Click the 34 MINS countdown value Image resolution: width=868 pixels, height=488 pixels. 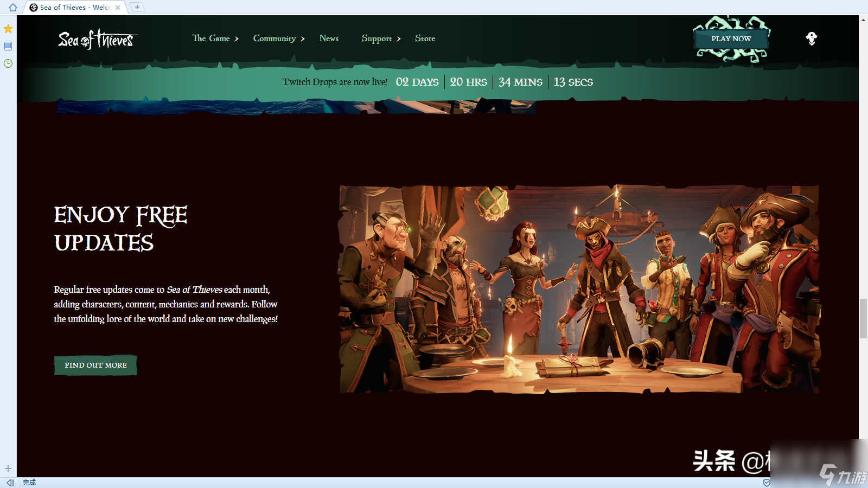point(520,82)
